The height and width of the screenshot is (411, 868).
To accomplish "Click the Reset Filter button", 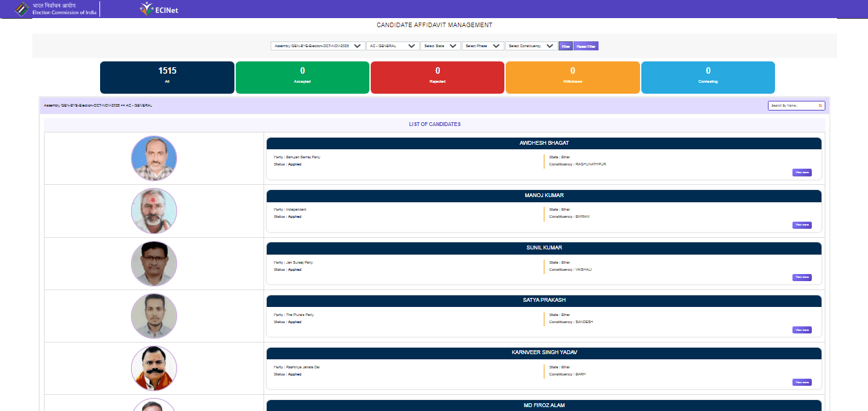I will (586, 46).
